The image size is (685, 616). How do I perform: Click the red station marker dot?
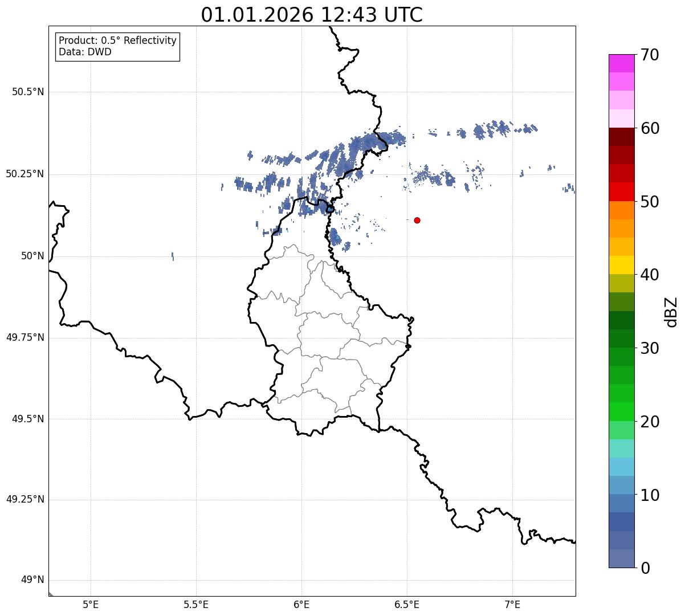pos(417,220)
